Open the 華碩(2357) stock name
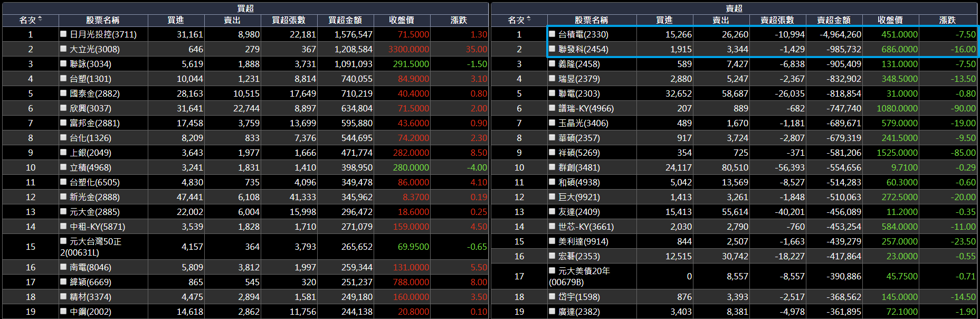The height and width of the screenshot is (319, 980). pyautogui.click(x=579, y=138)
